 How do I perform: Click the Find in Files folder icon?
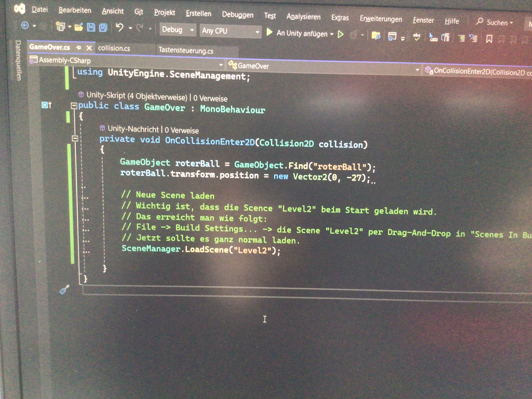pyautogui.click(x=376, y=36)
